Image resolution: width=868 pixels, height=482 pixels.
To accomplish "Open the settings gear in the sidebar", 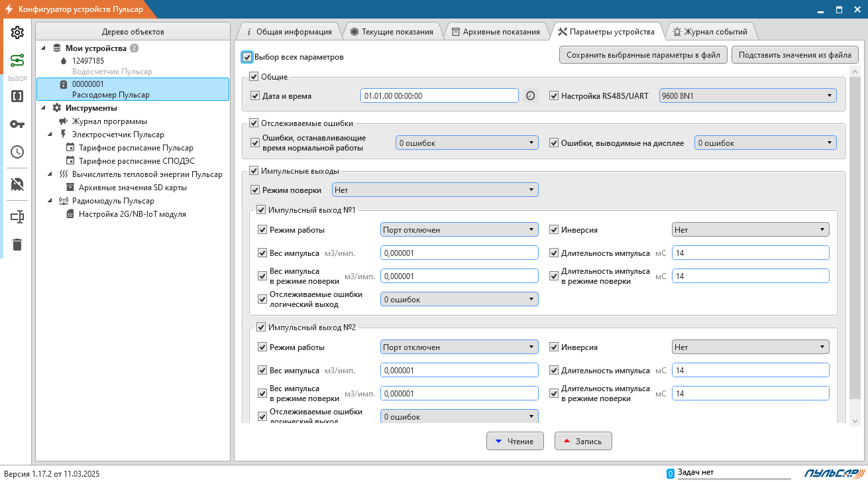I will click(17, 32).
